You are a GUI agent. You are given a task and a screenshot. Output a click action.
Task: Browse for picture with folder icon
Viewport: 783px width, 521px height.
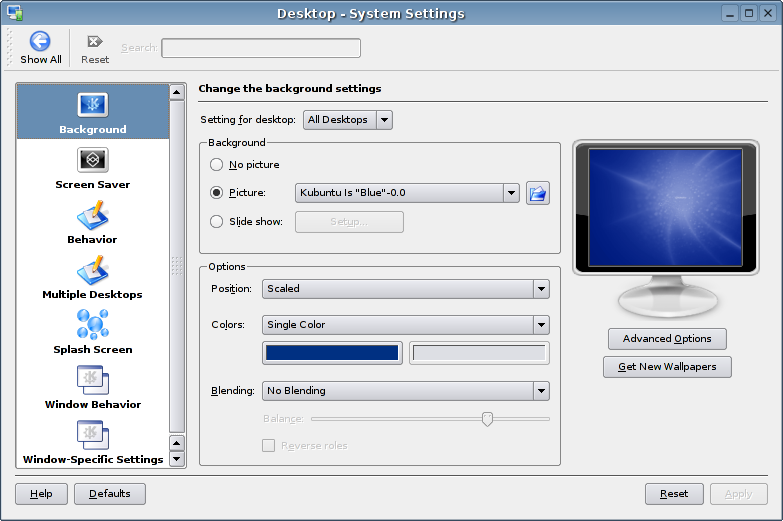pyautogui.click(x=538, y=193)
